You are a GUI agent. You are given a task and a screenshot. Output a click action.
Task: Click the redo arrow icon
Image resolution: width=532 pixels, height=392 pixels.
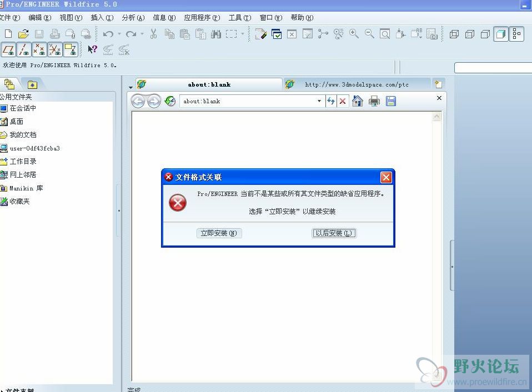(131, 34)
